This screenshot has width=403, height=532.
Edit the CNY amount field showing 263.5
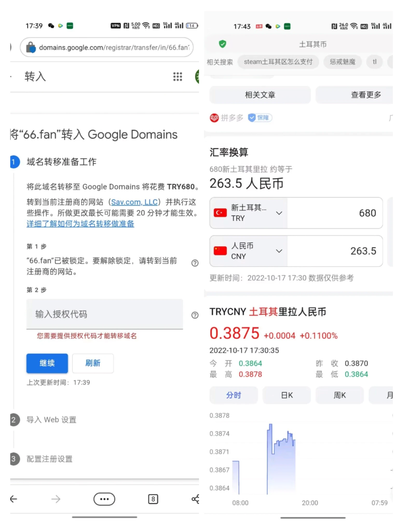pyautogui.click(x=335, y=251)
